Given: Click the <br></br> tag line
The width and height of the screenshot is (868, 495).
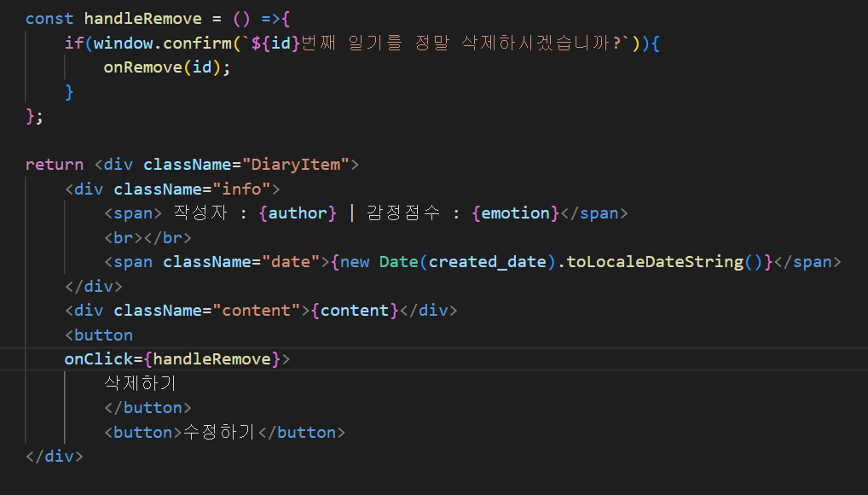Looking at the screenshot, I should coord(148,238).
